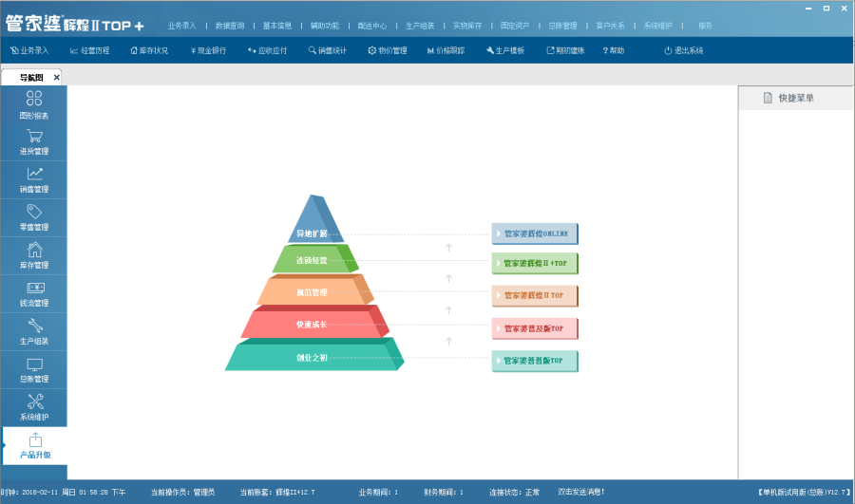The image size is (855, 504).
Task: Click the 管家婆普普版TOP product button
Action: coord(535,361)
